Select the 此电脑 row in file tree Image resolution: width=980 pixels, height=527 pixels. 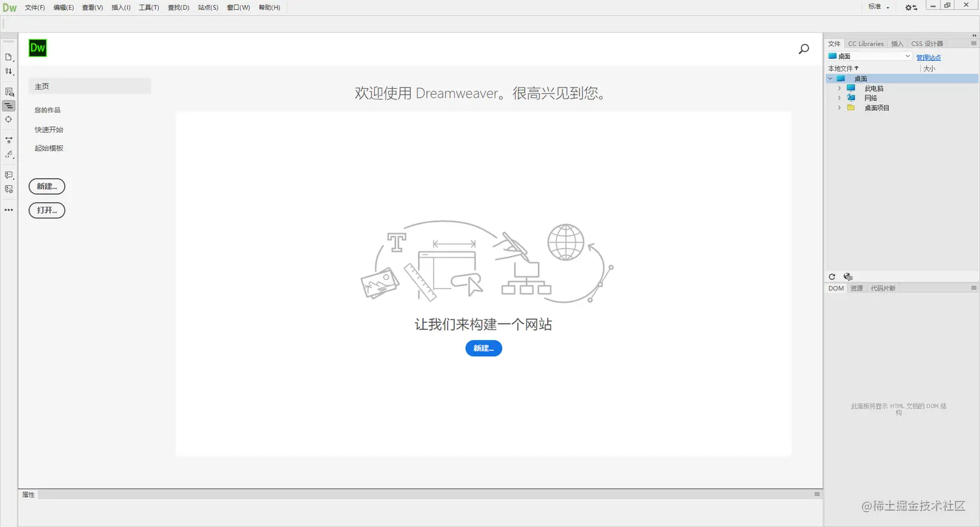(902, 88)
